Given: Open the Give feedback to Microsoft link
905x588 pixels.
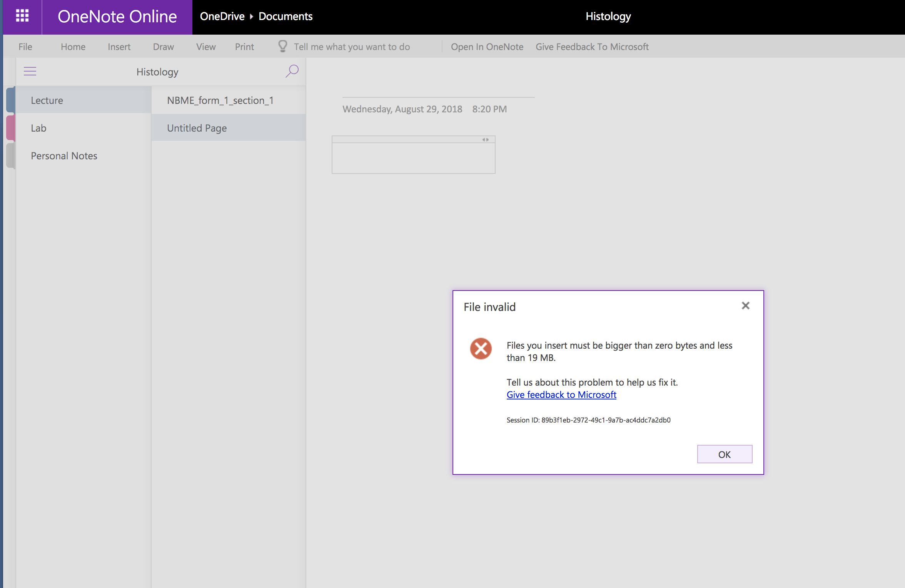Looking at the screenshot, I should (561, 394).
